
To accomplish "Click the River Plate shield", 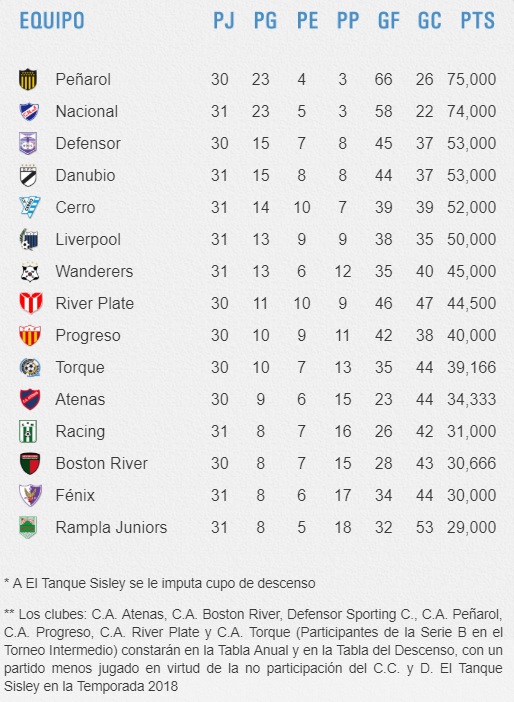I will coord(31,303).
